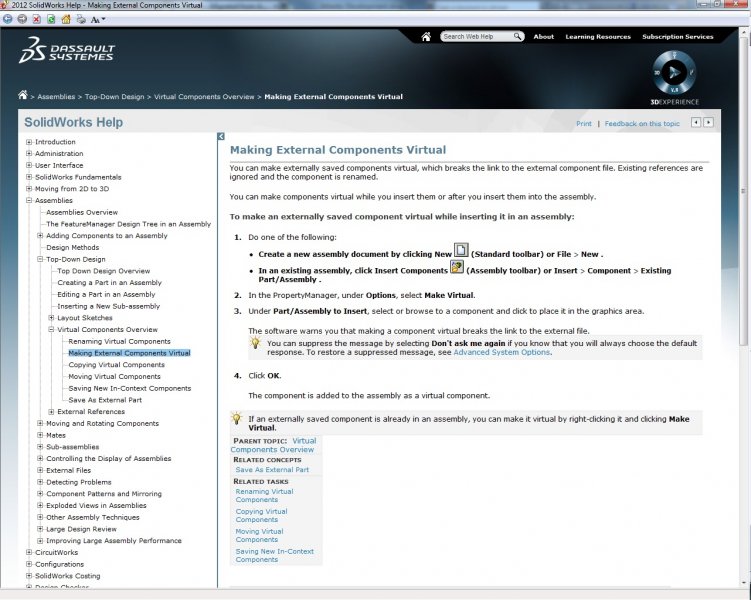Expand SolidWorks Fundamentals node

coord(29,177)
